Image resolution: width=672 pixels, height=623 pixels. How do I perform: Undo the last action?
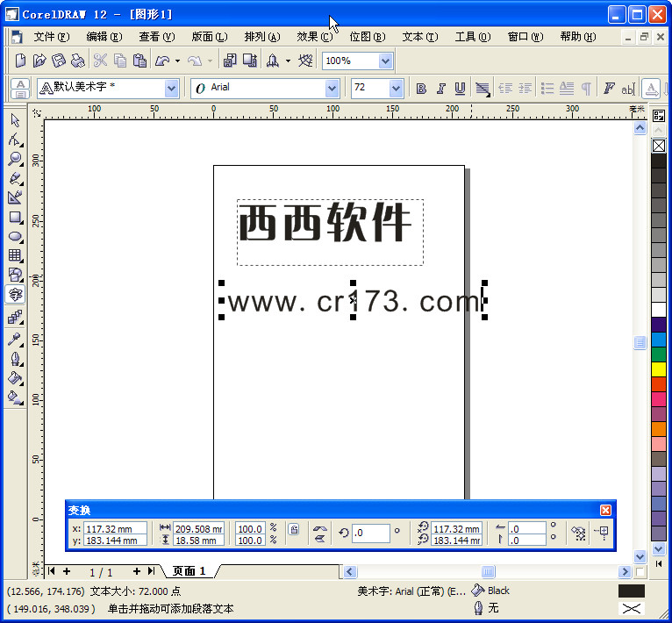coord(162,61)
